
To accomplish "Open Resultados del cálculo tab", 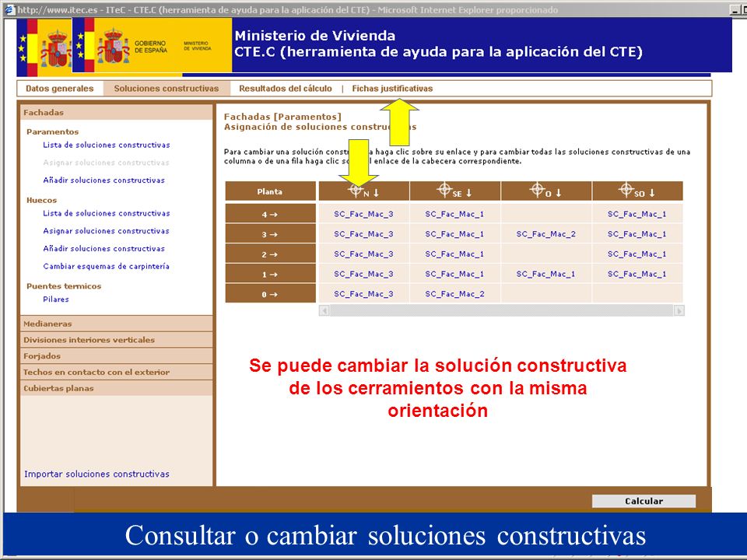I will (x=286, y=89).
